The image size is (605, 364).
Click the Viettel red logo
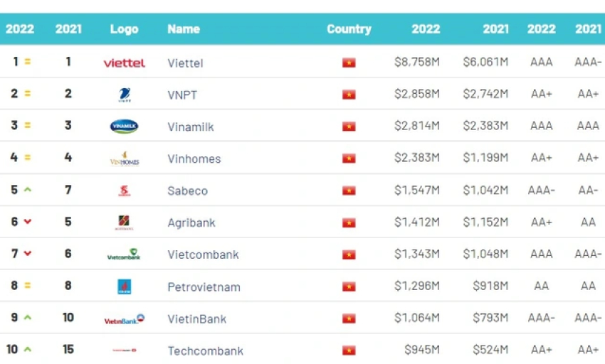(x=125, y=63)
